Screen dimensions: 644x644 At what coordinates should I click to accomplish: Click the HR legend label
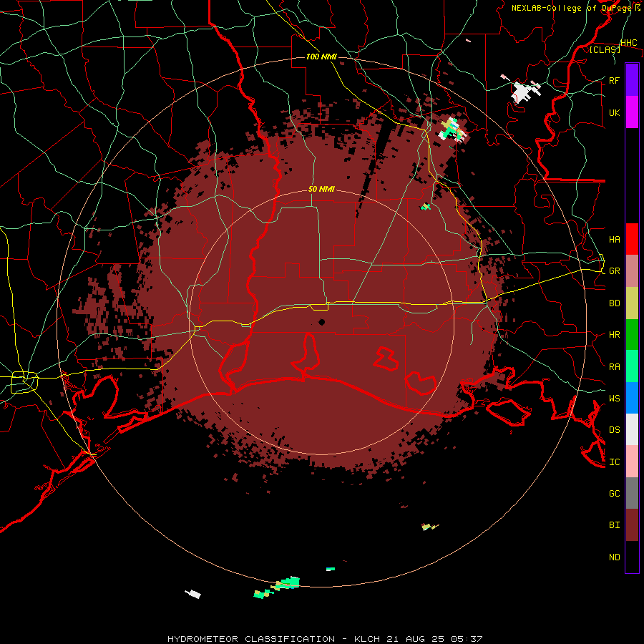[x=614, y=335]
